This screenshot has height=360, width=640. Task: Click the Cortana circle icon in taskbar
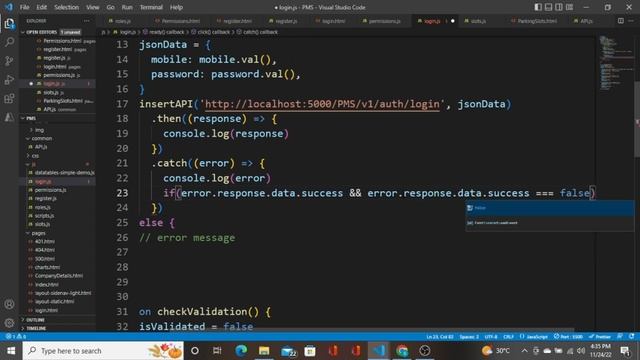[195, 351]
